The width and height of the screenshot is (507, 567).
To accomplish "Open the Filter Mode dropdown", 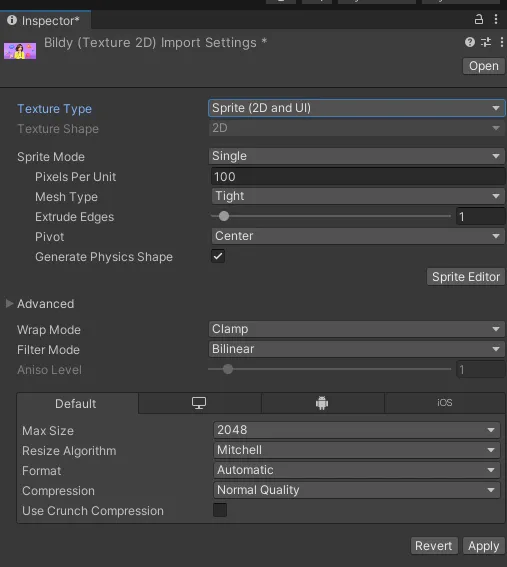I will (x=357, y=349).
